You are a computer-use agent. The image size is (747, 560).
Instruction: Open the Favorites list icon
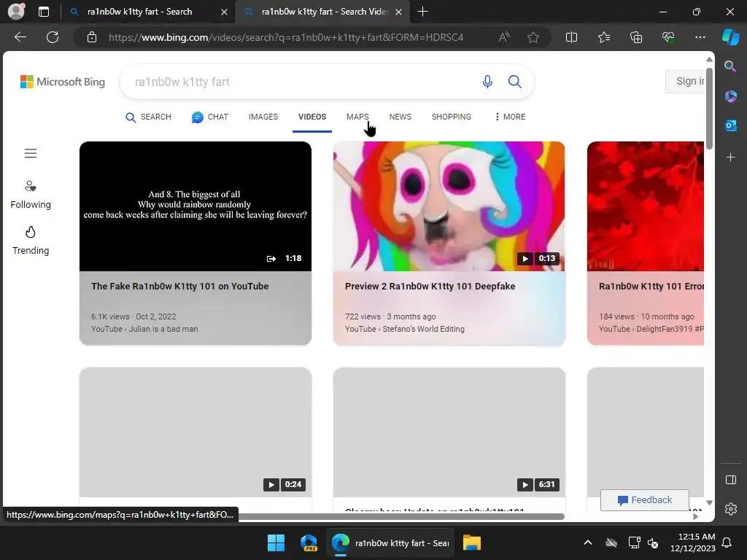(x=603, y=37)
